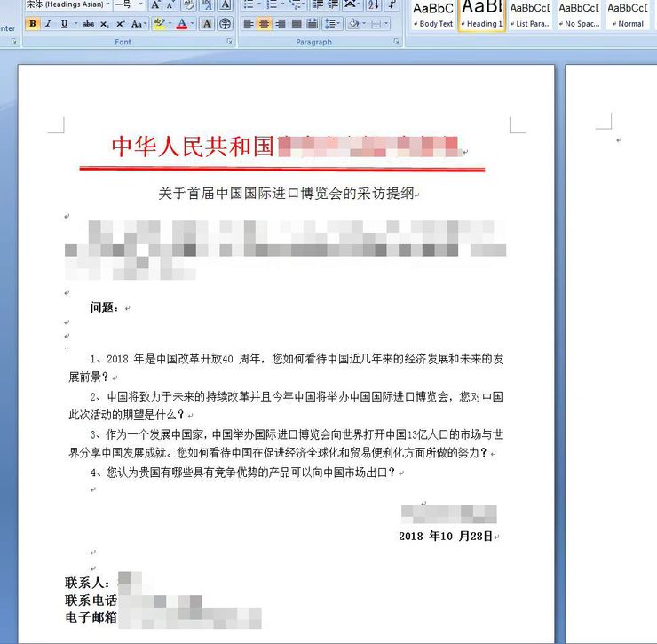Toggle Italic formatting button
Image resolution: width=657 pixels, height=644 pixels.
49,24
